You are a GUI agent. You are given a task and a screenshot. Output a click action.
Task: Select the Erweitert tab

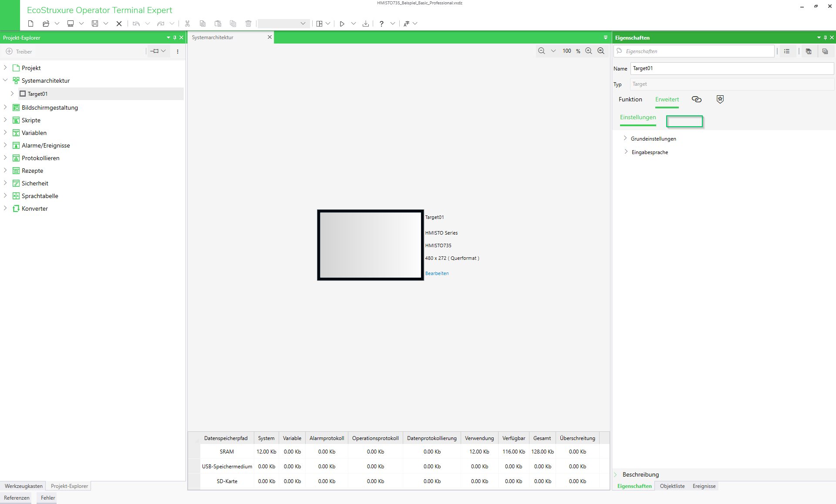pos(667,100)
